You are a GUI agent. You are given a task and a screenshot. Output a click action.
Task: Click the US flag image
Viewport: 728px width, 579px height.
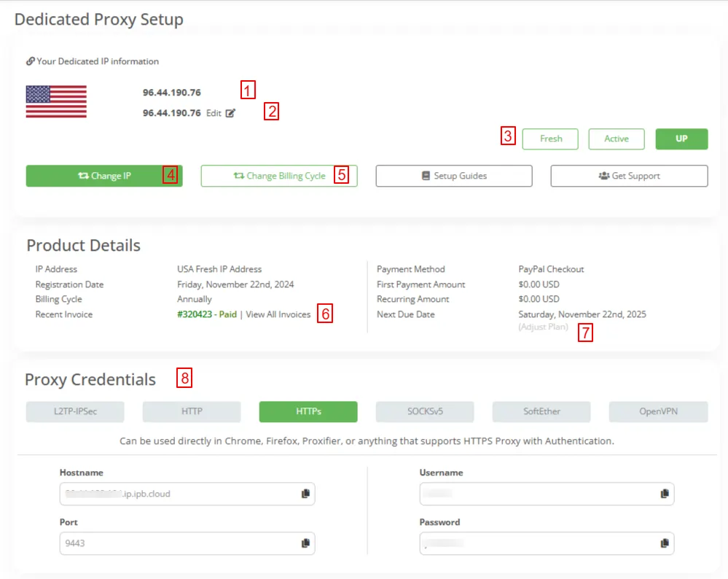click(56, 102)
